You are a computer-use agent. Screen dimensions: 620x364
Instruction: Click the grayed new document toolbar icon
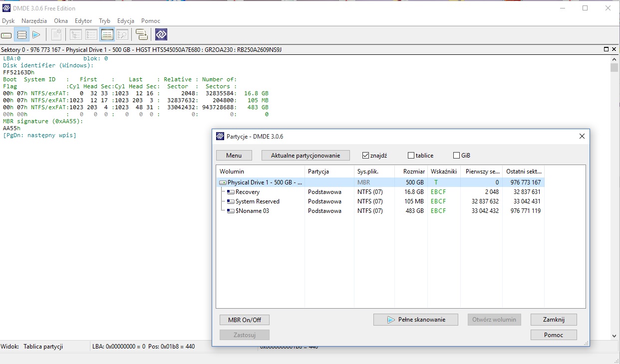click(57, 35)
